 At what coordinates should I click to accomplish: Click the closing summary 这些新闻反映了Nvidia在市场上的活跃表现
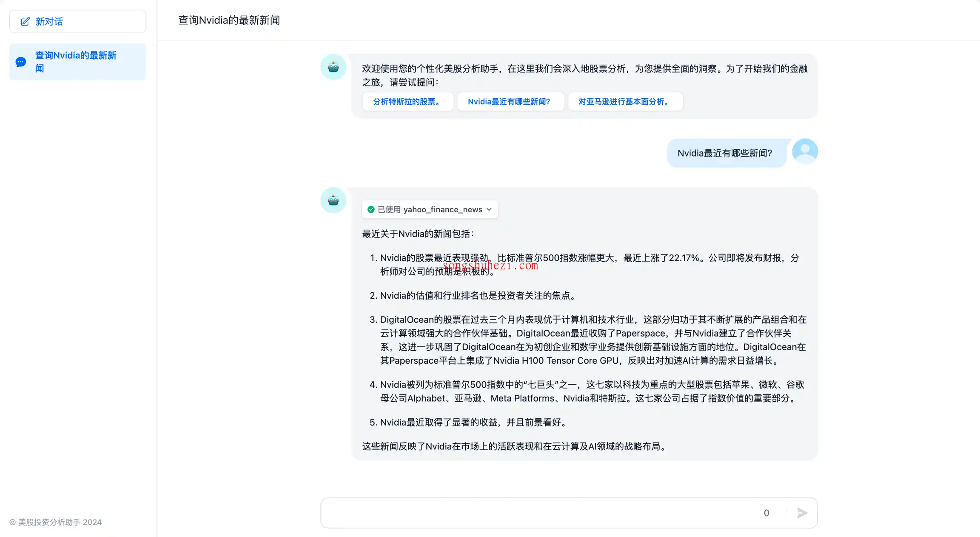pos(515,446)
